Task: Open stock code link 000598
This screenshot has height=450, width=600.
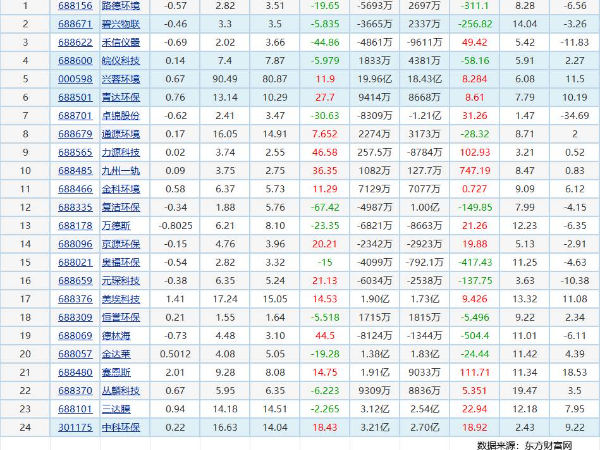Action: (x=75, y=79)
